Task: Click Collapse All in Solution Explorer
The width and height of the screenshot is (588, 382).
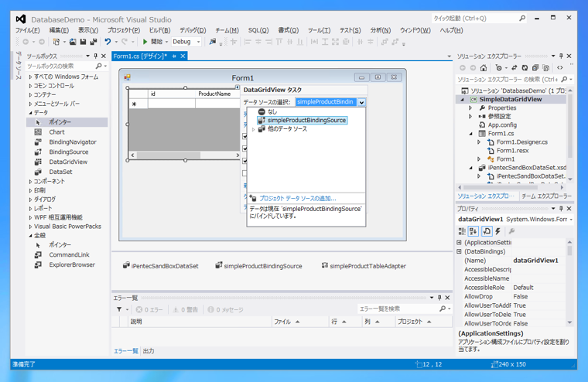Action: pyautogui.click(x=535, y=68)
